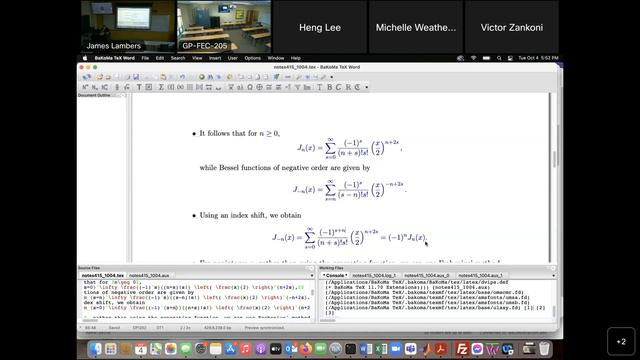
Task: Click the GP-FEC-205 video tile
Action: click(x=224, y=27)
